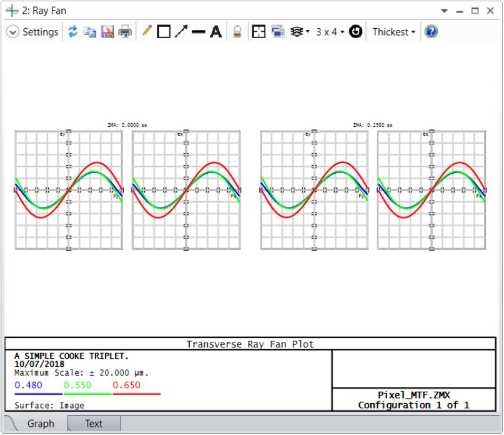This screenshot has width=504, height=435.
Task: Select the pencil annotate tool
Action: [147, 31]
